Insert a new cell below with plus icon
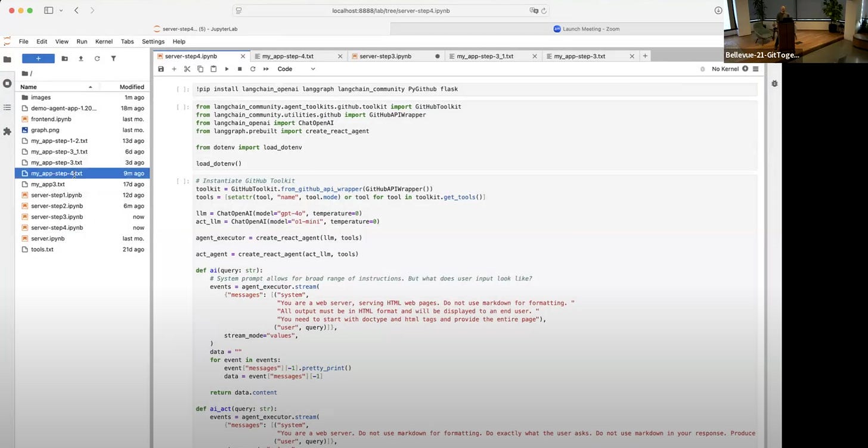Screen dimensions: 868x448 pos(174,69)
